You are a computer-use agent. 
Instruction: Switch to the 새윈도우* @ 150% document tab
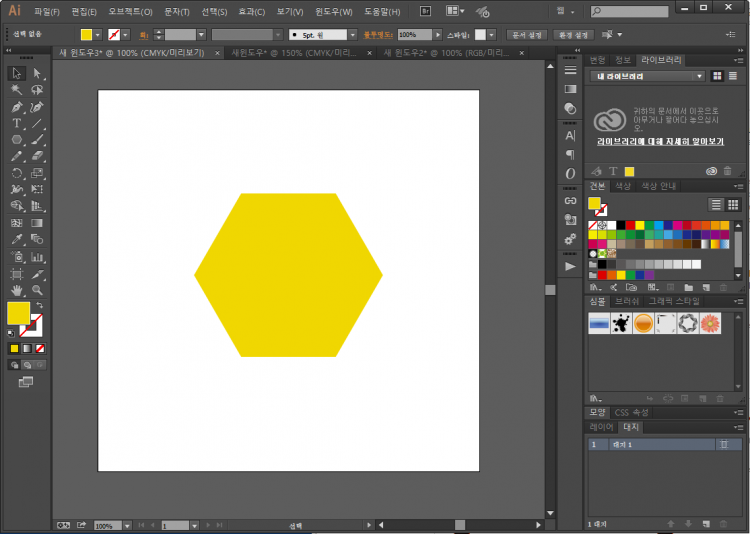point(290,52)
